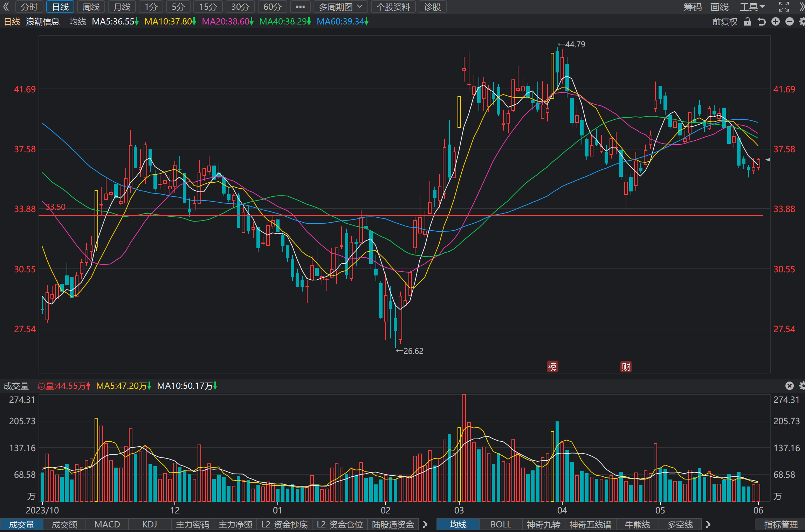Open main chart settings gear icon
Screen dimensions: 805x532
pyautogui.click(x=802, y=22)
